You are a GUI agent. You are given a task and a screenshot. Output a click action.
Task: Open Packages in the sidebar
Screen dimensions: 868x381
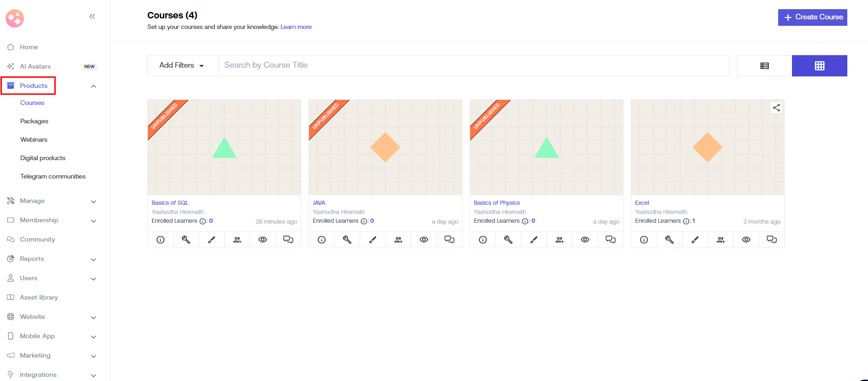pos(34,121)
